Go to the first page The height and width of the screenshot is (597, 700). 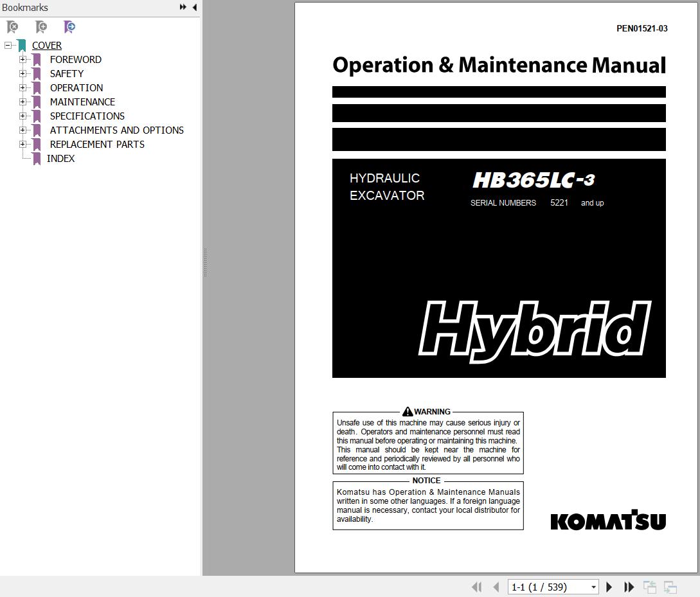[477, 587]
